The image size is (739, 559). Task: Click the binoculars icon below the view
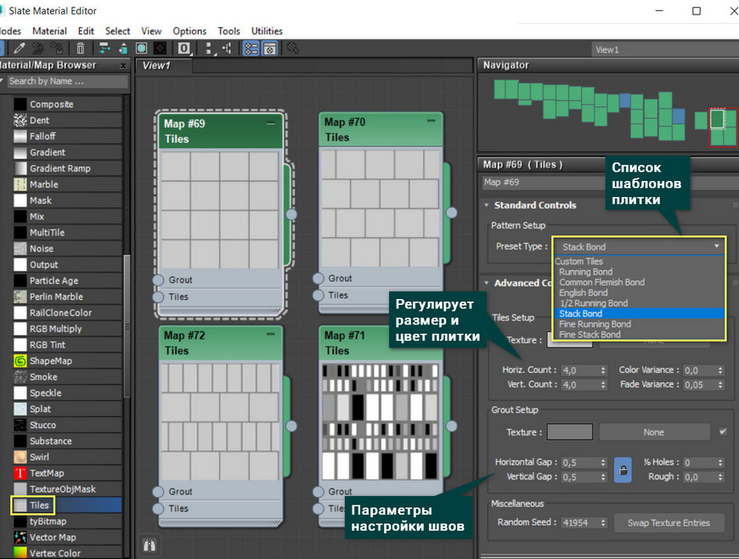click(151, 545)
